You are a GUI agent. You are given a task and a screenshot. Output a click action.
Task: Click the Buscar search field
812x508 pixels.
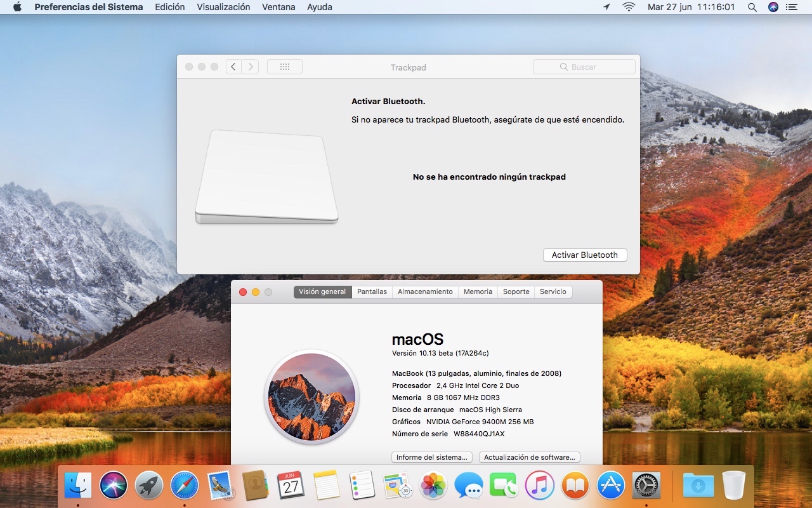pyautogui.click(x=584, y=67)
